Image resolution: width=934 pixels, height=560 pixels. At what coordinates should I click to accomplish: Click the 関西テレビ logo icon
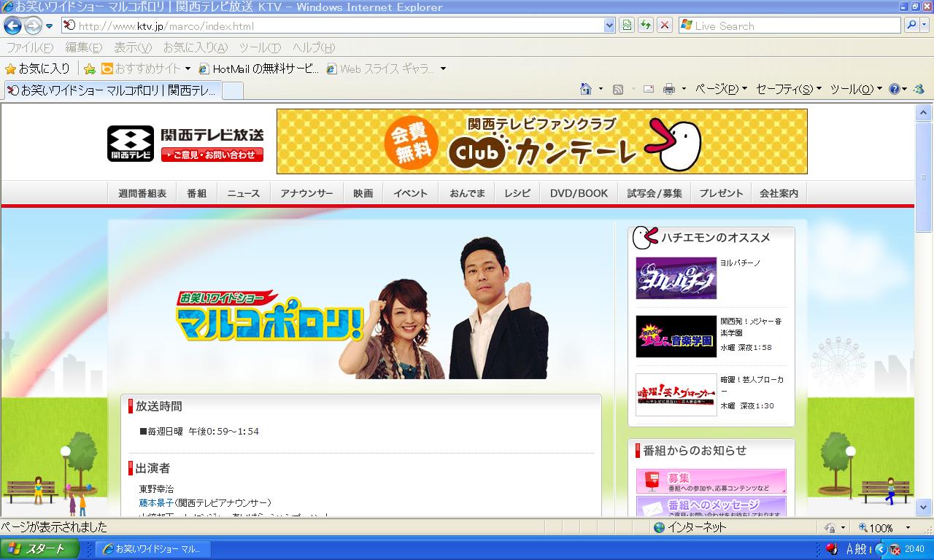131,144
